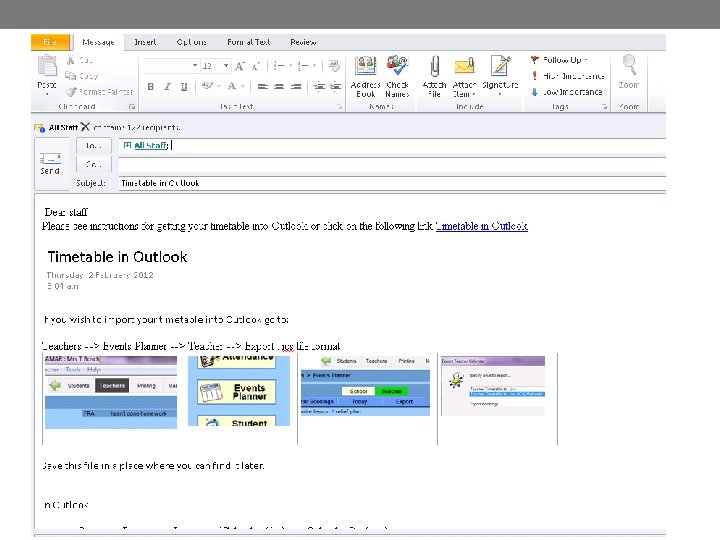
Task: Click in the Cc input field
Action: point(392,164)
